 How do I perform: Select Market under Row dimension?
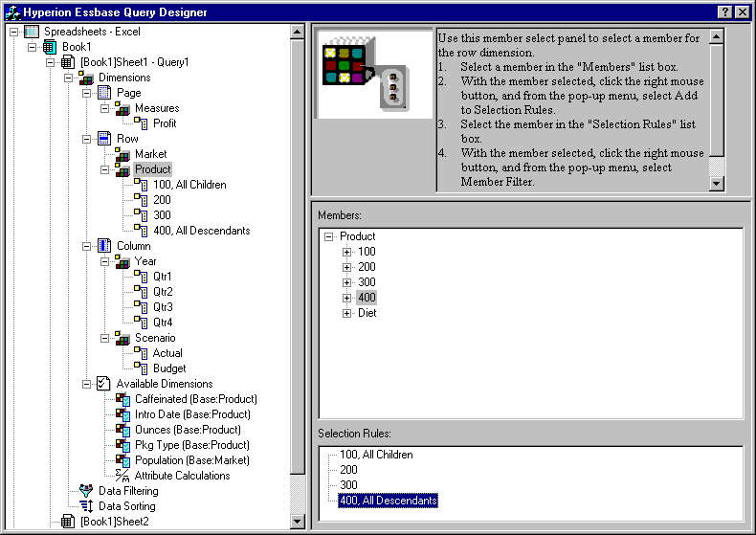tap(150, 154)
